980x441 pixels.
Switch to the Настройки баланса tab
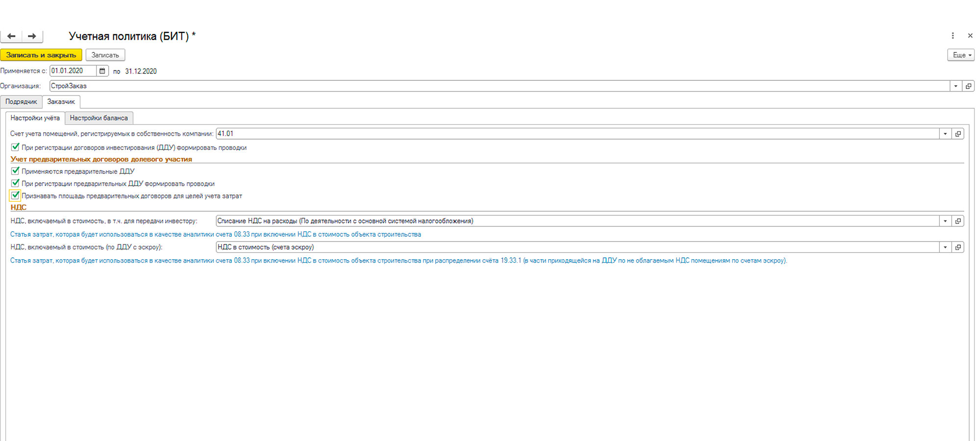(98, 118)
